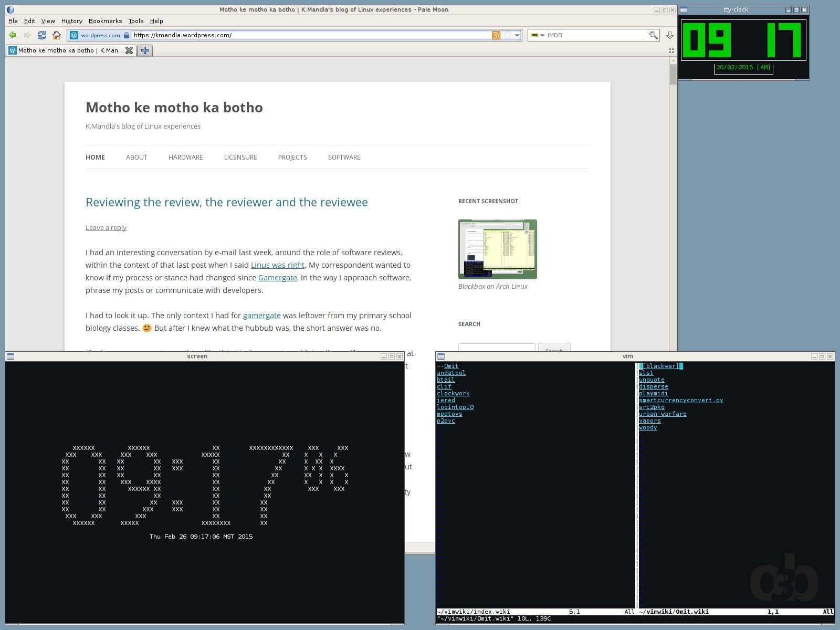Open the HOME navigation link on the blog
Viewport: 840px width, 630px height.
[x=95, y=157]
